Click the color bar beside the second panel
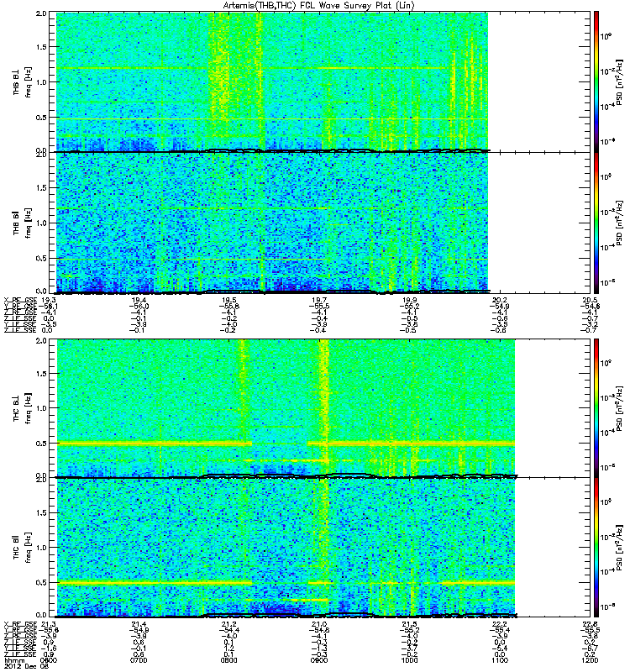Viewport: 630px width, 672px height. coord(596,223)
